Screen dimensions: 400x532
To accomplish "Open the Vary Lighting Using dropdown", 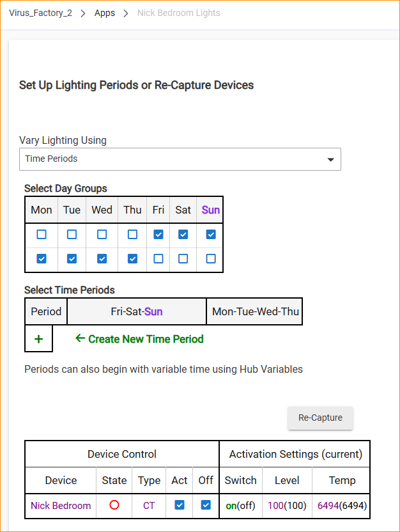I will 180,159.
